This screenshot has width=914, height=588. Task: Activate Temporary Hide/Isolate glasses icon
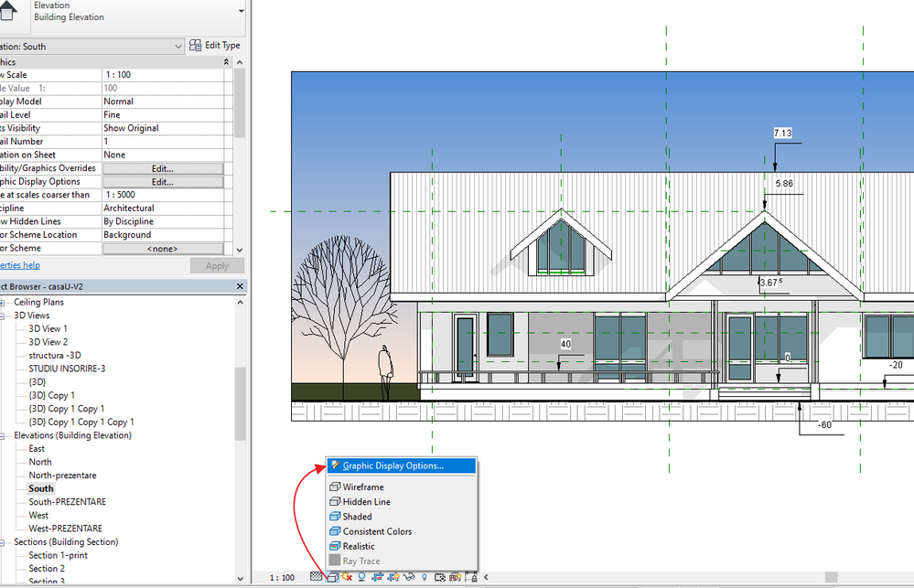click(409, 577)
